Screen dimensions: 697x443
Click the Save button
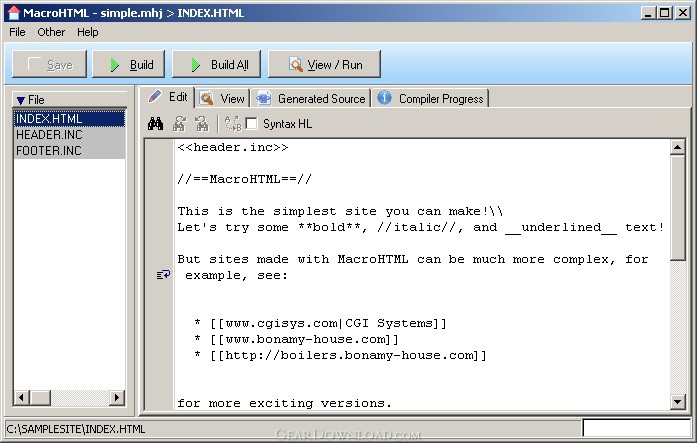[x=49, y=64]
